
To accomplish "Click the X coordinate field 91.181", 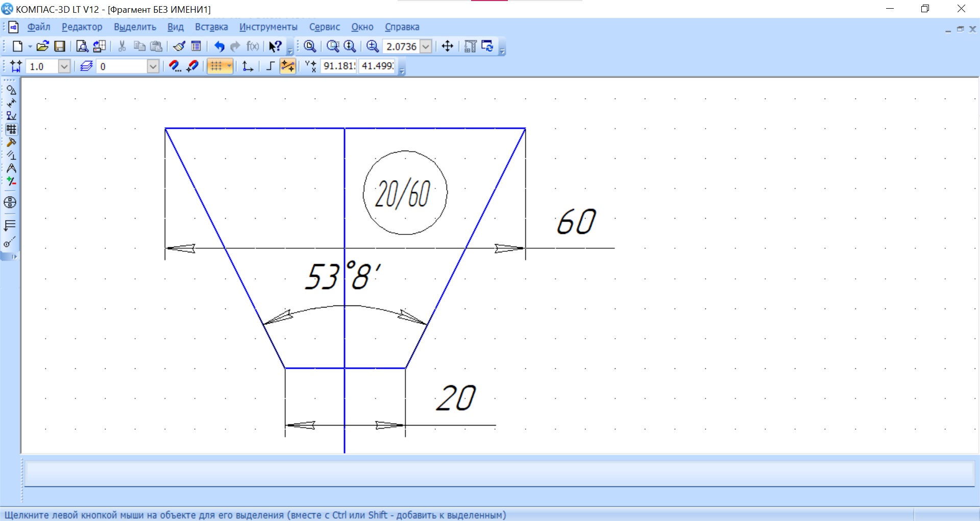I will [x=339, y=66].
